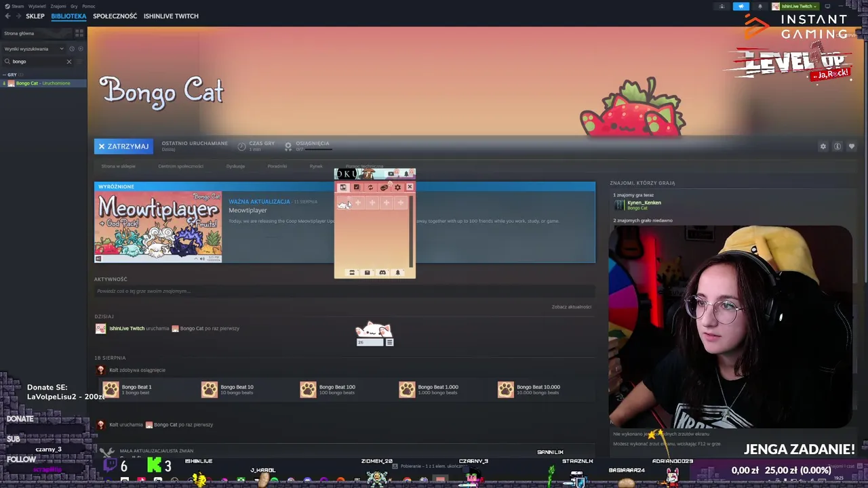The width and height of the screenshot is (868, 488).
Task: Click the Steam notifications bell
Action: pyautogui.click(x=759, y=6)
